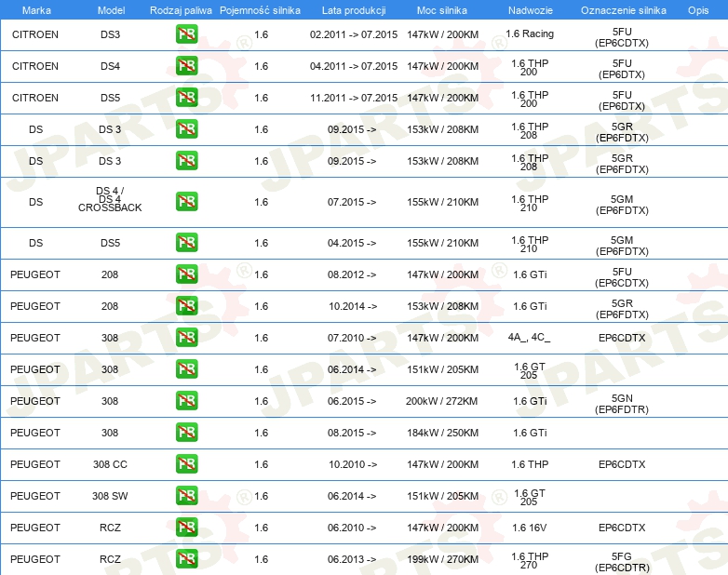Click engine code '5GN (EP6FDTR)'
728x575 pixels.
(x=622, y=404)
